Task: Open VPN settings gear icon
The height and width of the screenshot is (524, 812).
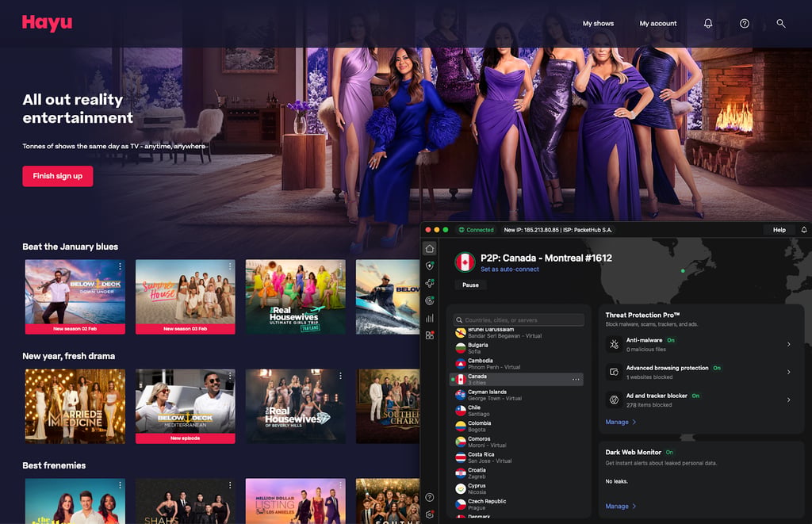Action: (429, 514)
